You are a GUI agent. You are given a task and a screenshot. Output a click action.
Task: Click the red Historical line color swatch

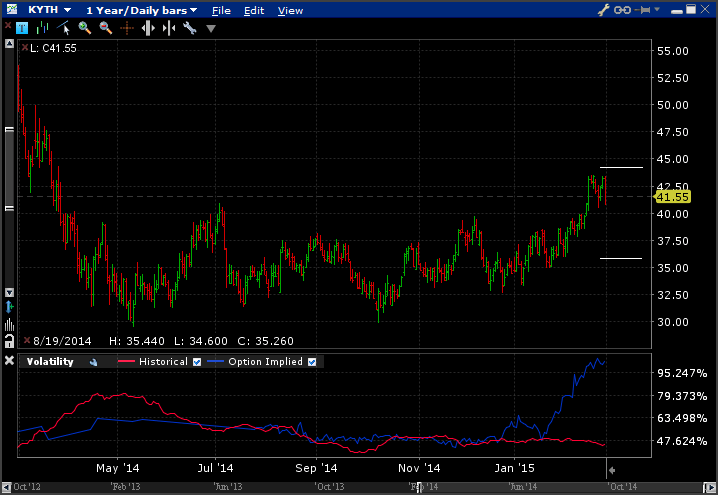point(126,362)
